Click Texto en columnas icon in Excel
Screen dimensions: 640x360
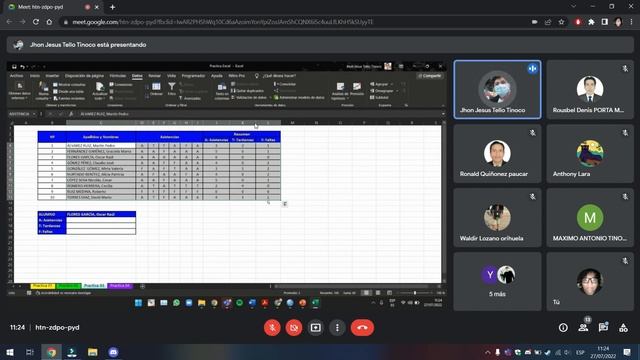coord(222,91)
